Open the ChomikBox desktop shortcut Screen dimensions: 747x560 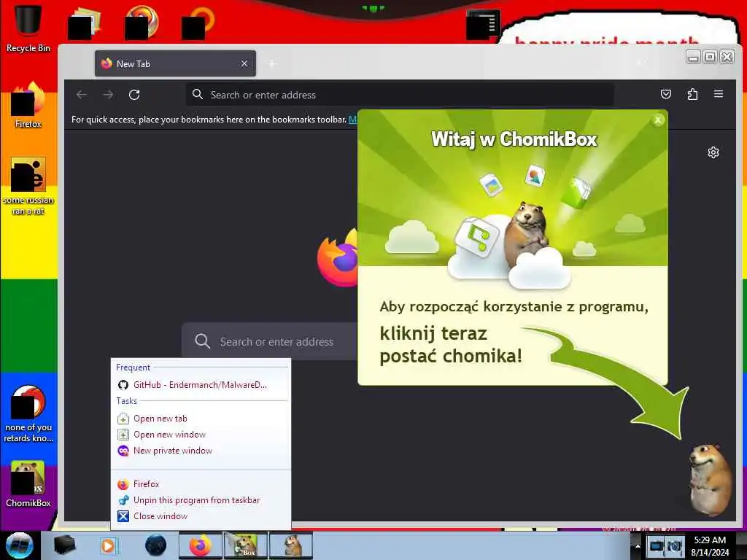point(28,484)
